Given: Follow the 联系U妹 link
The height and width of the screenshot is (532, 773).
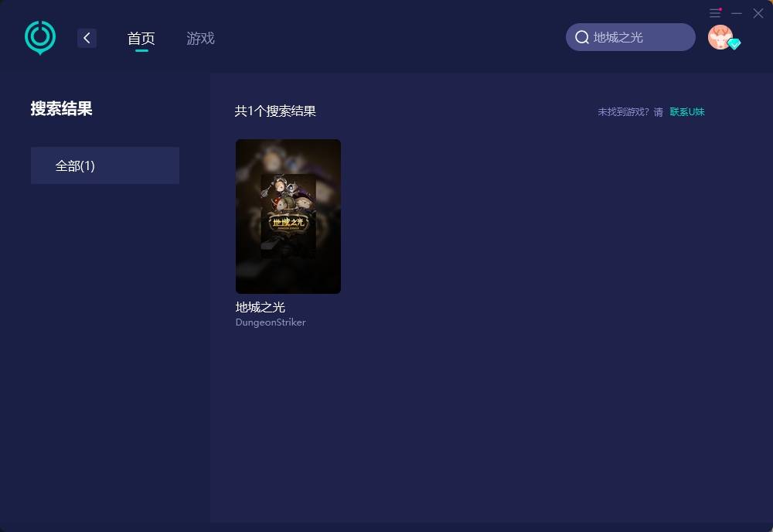Looking at the screenshot, I should (687, 112).
